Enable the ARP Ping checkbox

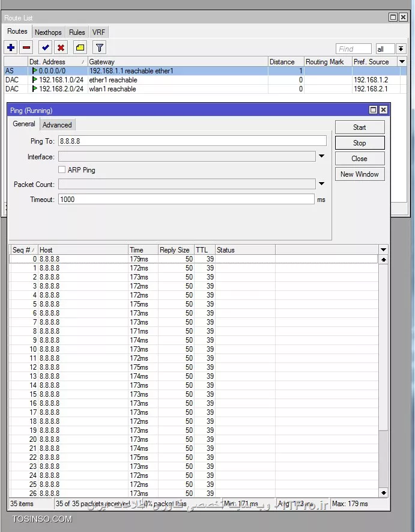pyautogui.click(x=62, y=170)
